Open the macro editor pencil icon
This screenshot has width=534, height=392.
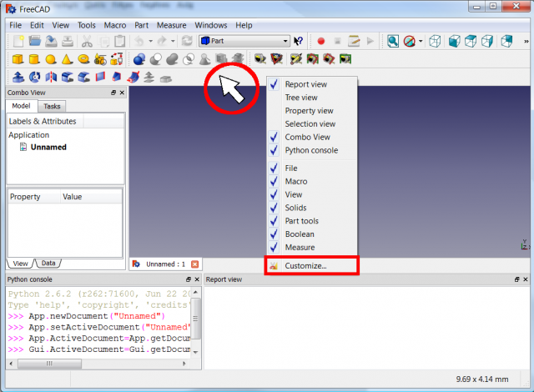point(354,41)
